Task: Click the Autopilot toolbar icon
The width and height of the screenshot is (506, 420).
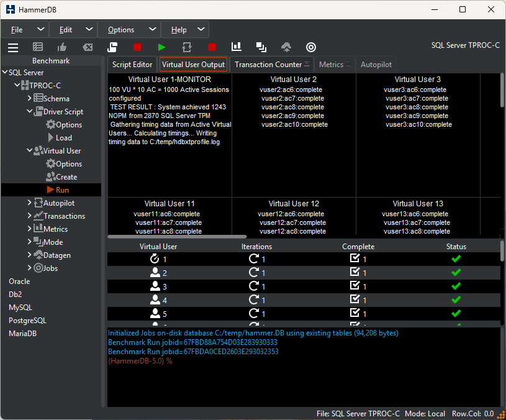Action: [187, 47]
